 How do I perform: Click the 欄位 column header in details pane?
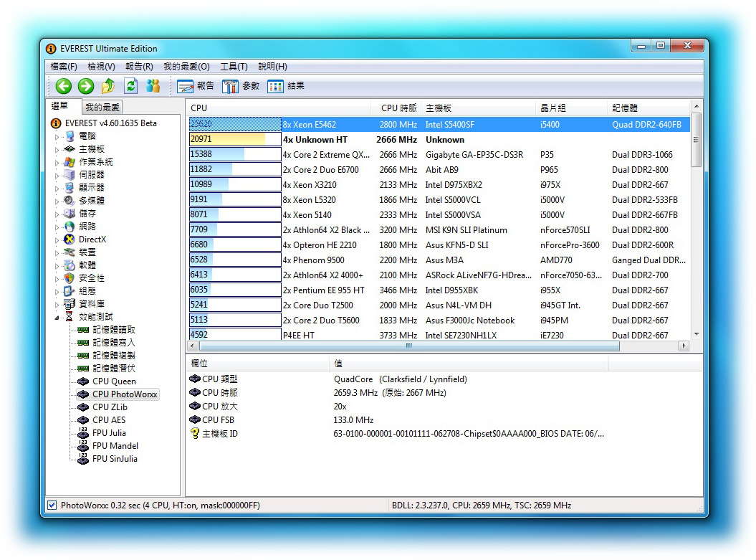pos(258,364)
